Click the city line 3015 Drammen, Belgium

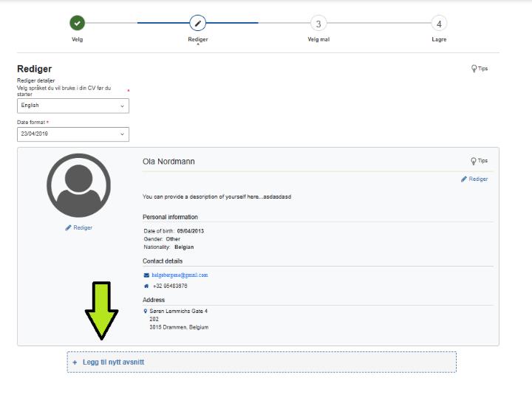(179, 327)
